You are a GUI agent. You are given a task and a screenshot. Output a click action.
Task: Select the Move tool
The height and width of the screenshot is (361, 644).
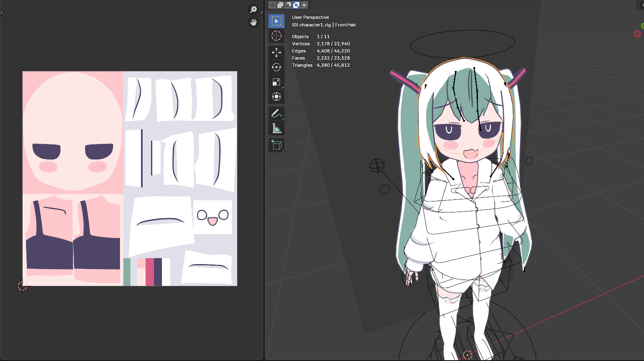[x=276, y=52]
